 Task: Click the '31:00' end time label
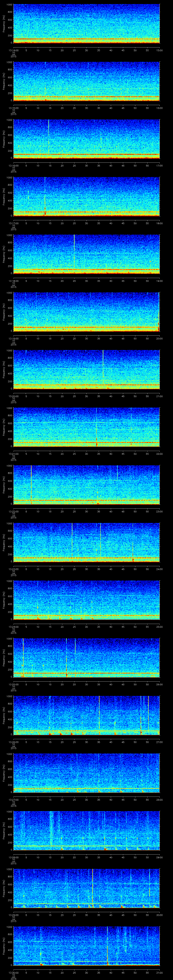[x=160, y=972]
